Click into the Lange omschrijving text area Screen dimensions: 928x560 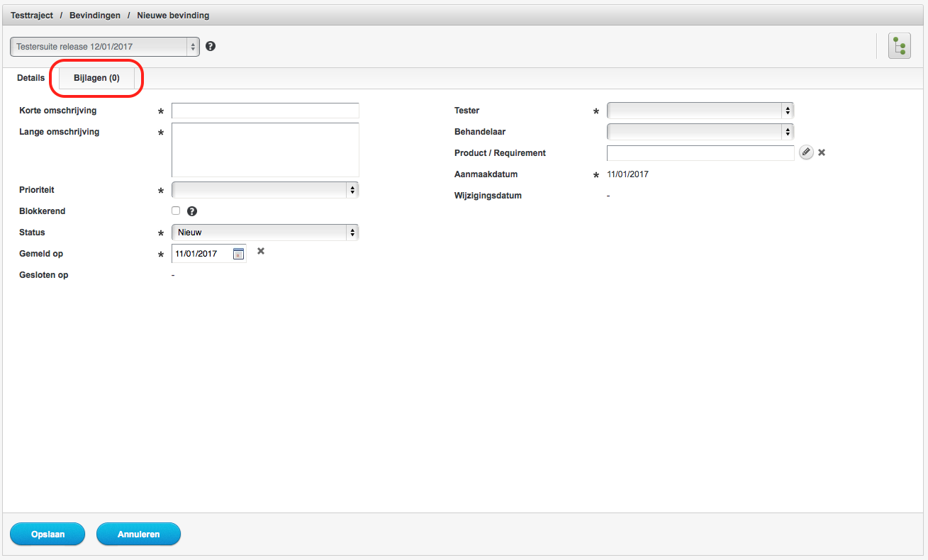(x=265, y=150)
